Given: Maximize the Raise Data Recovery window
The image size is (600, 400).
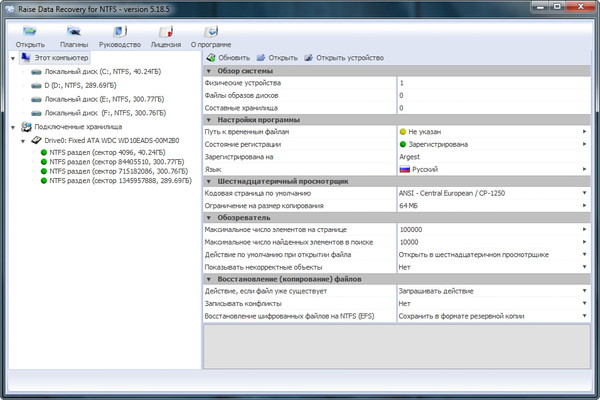Looking at the screenshot, I should click(557, 7).
